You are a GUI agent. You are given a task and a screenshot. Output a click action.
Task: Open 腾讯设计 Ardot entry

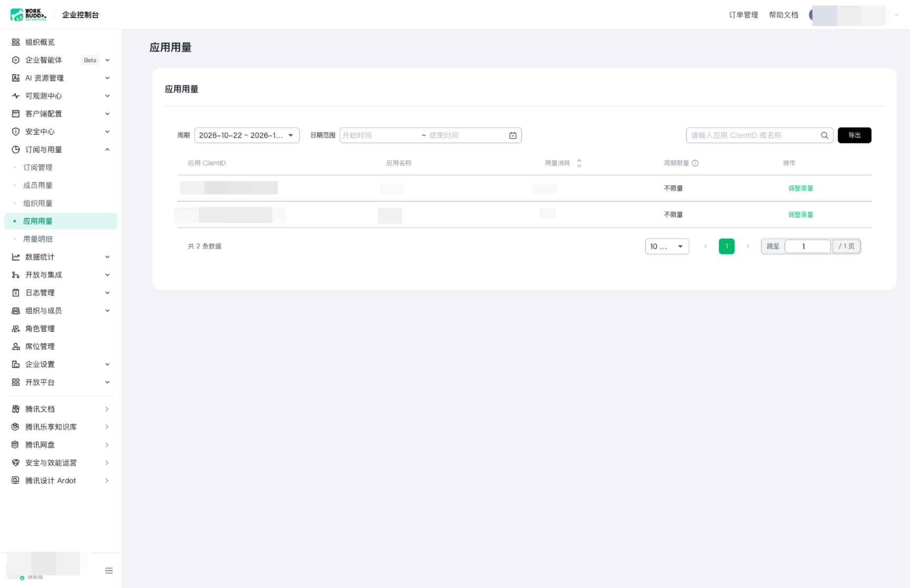pyautogui.click(x=61, y=481)
